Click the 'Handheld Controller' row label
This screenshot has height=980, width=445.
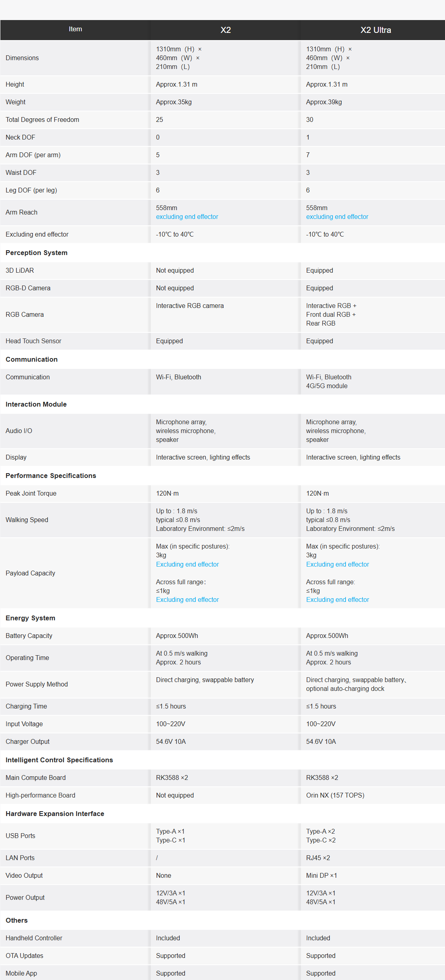[x=34, y=938]
